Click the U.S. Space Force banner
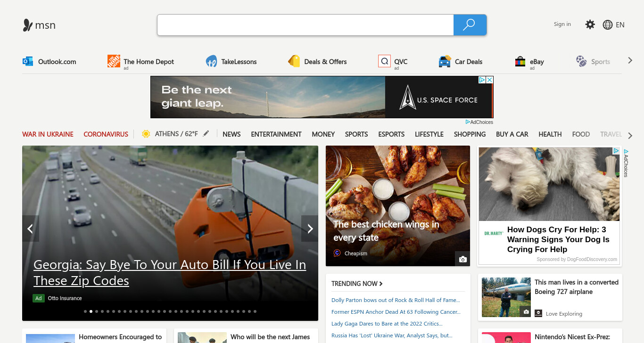Image resolution: width=644 pixels, height=343 pixels. (322, 97)
